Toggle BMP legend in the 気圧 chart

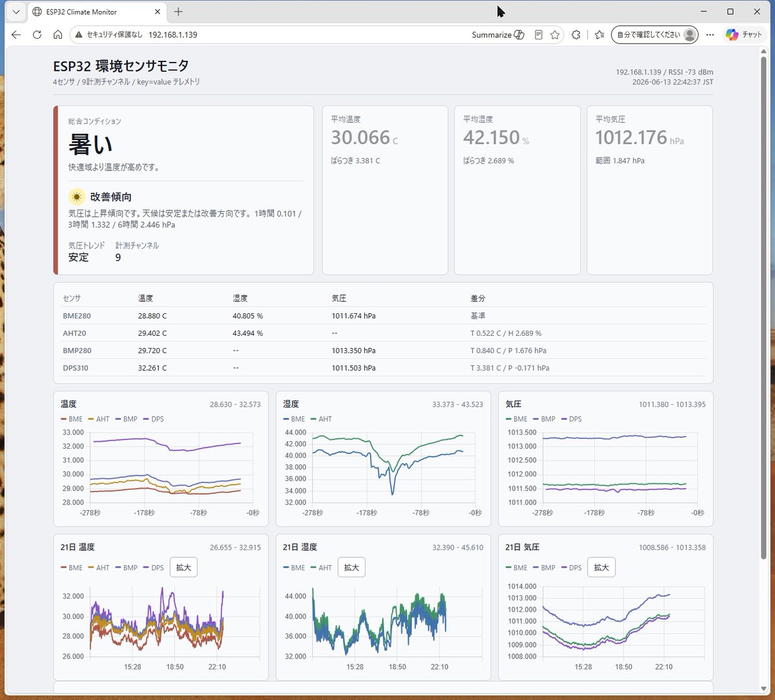click(544, 419)
